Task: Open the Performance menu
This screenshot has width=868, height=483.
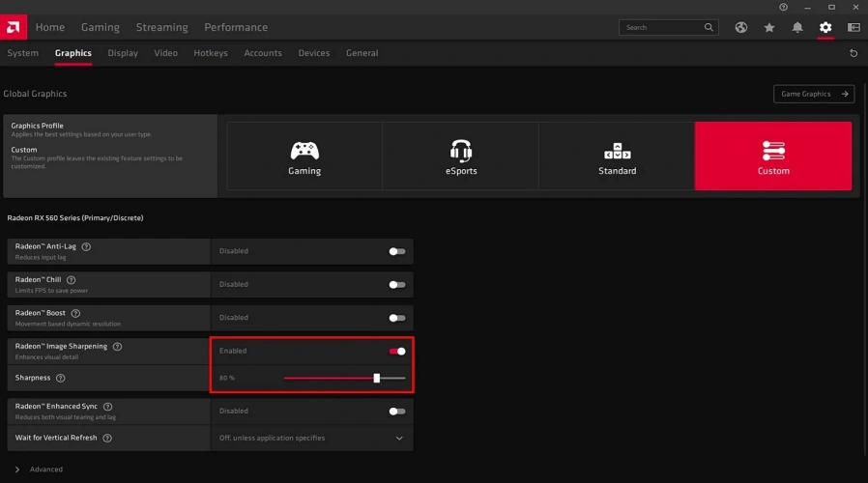Action: [x=236, y=27]
